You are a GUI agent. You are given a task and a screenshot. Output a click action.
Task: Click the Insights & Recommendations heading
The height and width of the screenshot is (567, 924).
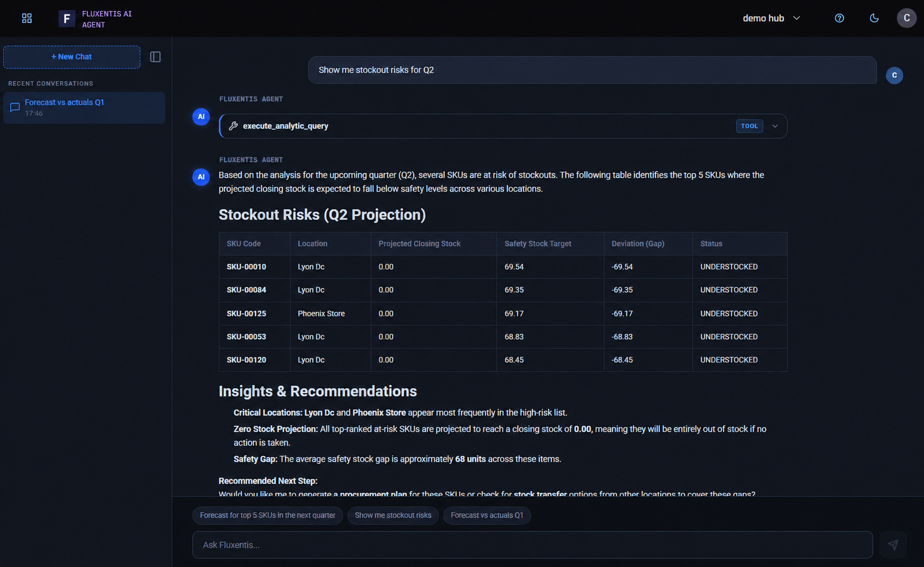[x=317, y=391]
